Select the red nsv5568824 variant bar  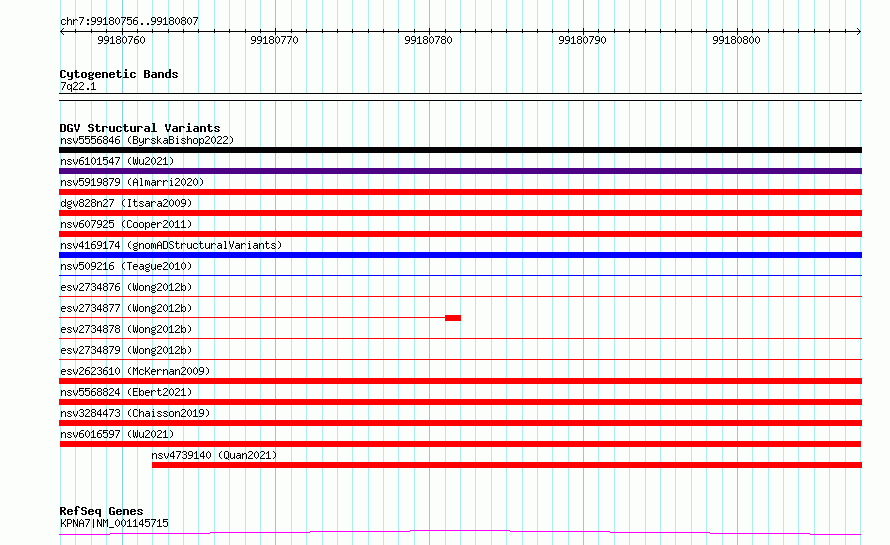(460, 402)
